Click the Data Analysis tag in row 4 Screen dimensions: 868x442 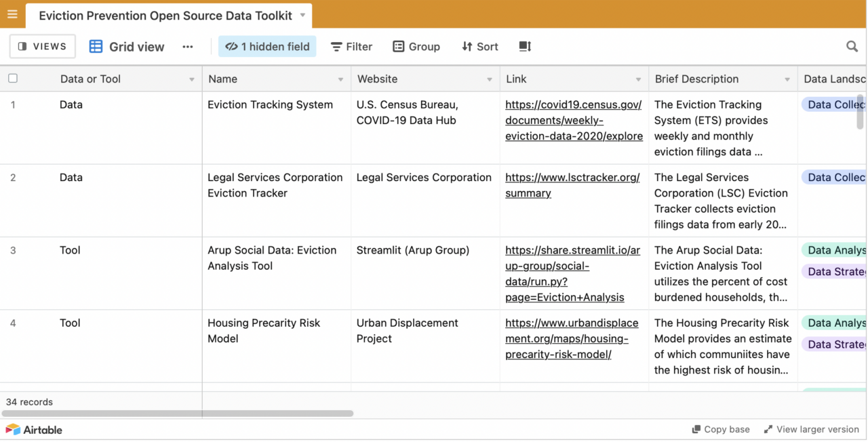[x=834, y=323]
